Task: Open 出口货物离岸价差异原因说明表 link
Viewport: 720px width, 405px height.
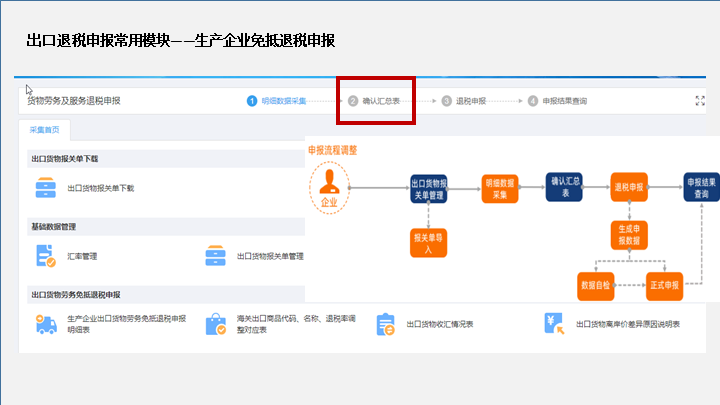Action: [x=628, y=324]
